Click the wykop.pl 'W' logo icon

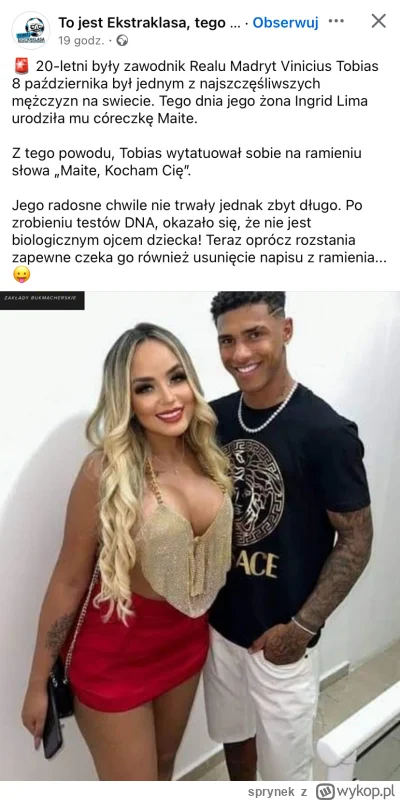(x=324, y=791)
